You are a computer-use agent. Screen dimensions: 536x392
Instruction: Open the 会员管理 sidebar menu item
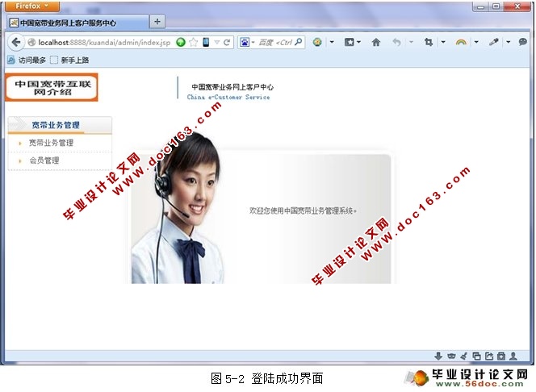[x=44, y=161]
